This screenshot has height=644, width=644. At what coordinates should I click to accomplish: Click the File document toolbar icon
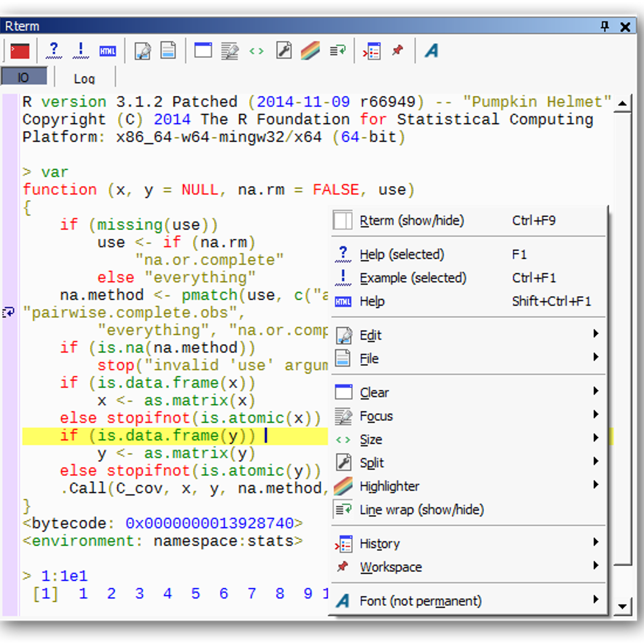(168, 50)
